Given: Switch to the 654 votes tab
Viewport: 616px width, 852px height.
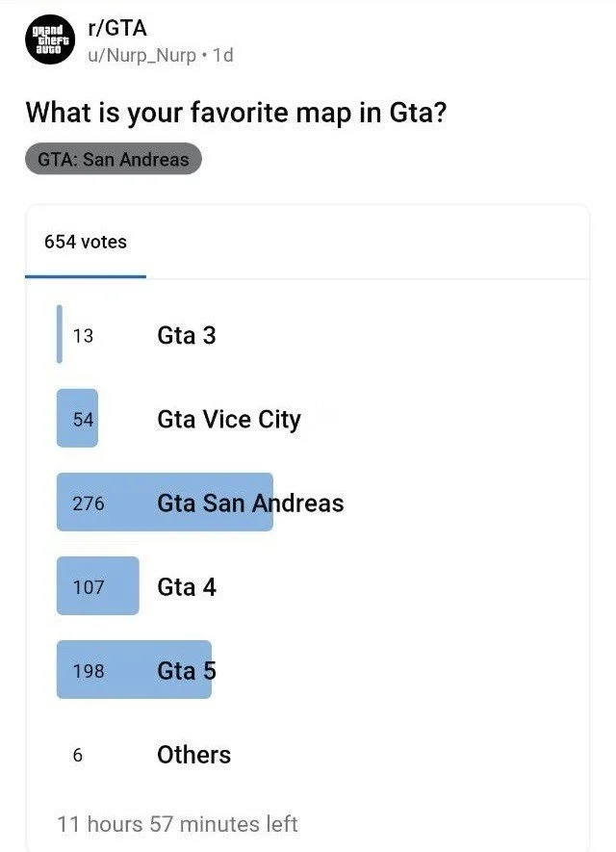Looking at the screenshot, I should (x=86, y=242).
